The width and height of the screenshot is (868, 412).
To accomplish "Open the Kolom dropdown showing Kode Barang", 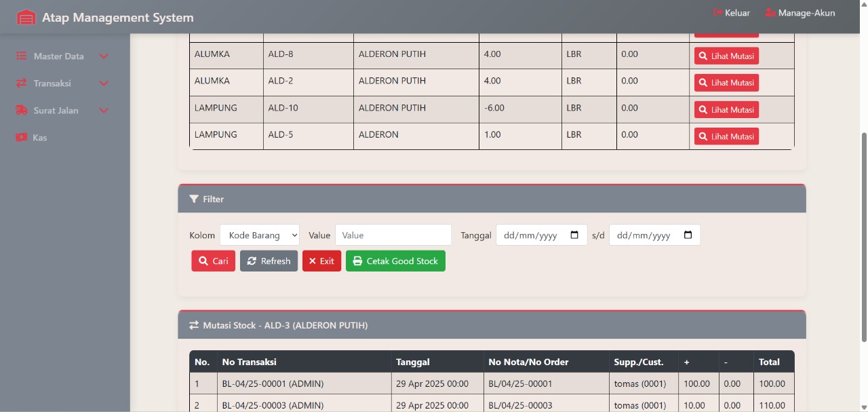I will coord(260,235).
